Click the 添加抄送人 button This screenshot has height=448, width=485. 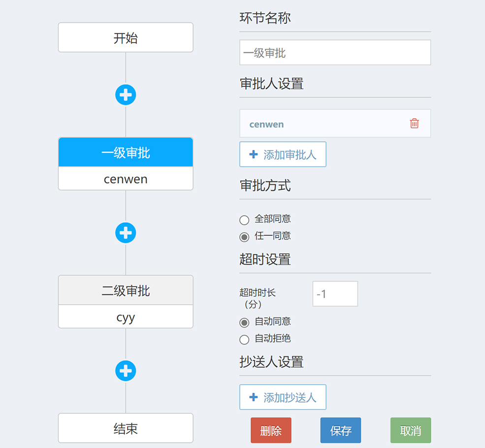(283, 397)
